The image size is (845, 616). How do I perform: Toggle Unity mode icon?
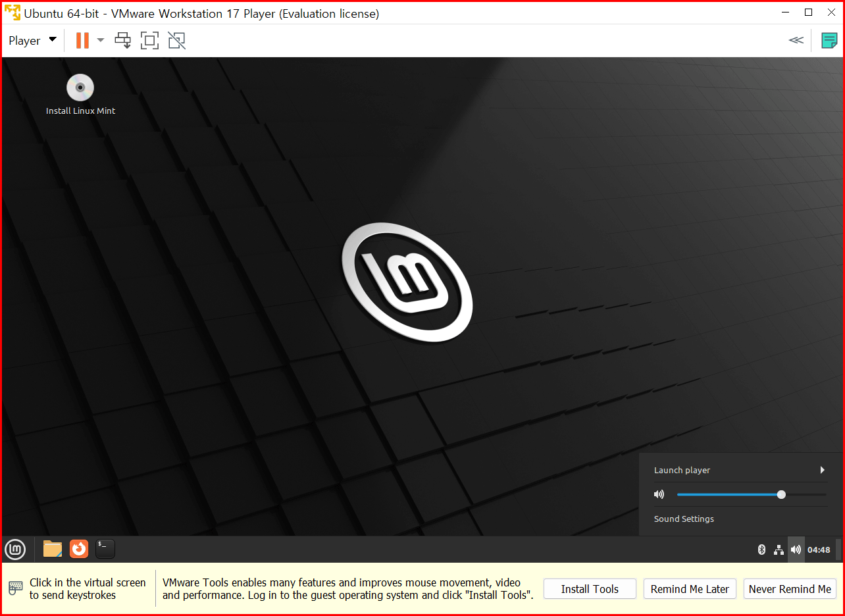[x=176, y=41]
